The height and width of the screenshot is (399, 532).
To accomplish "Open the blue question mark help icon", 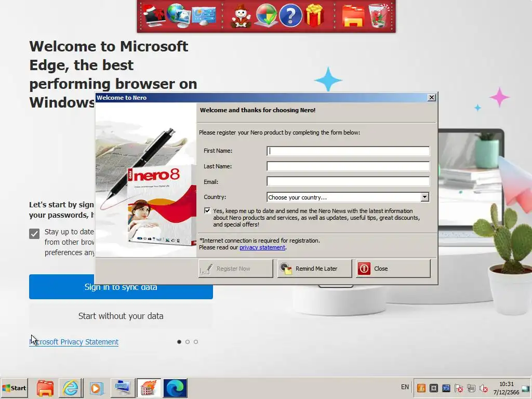I will [290, 15].
